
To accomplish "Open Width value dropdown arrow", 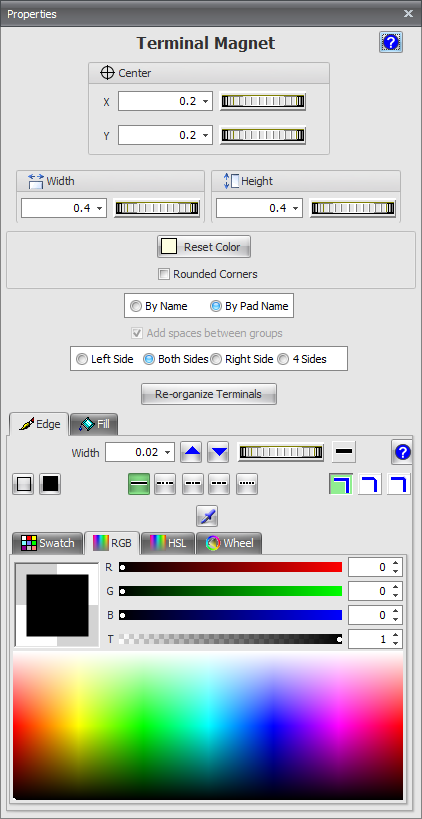I will [100, 208].
